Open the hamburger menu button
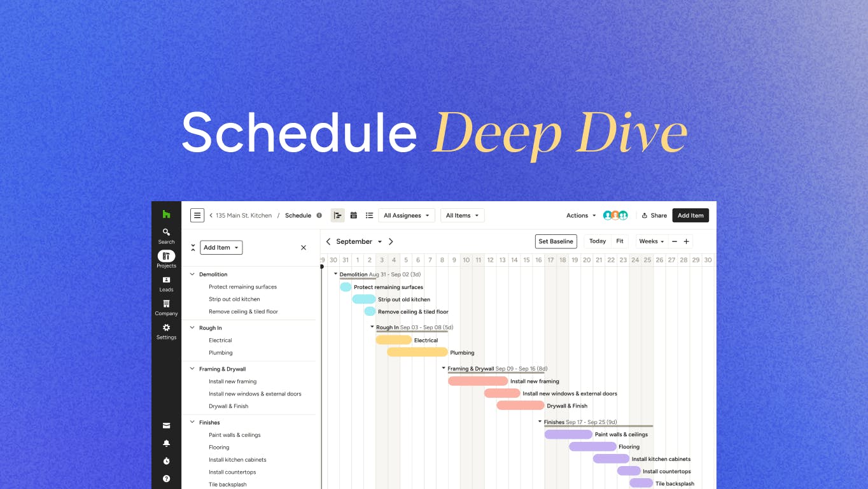This screenshot has width=868, height=489. [197, 215]
